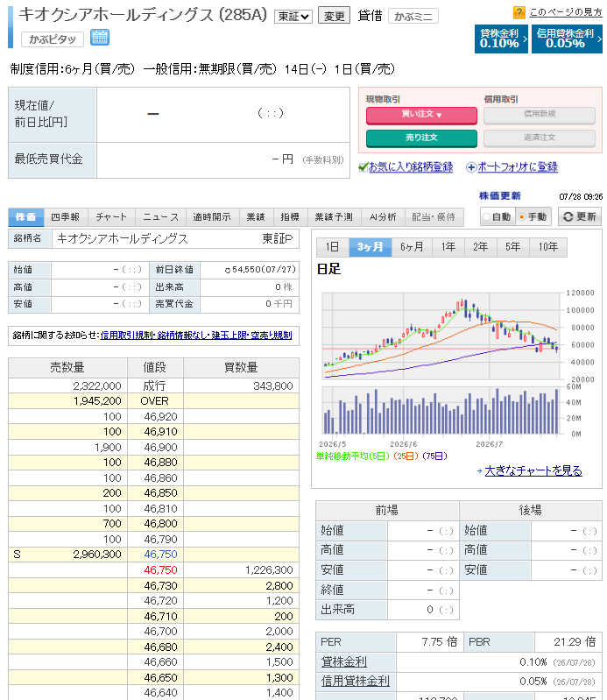607x700 pixels.
Task: Click the refresh arrow on 更新 button
Action: click(568, 216)
